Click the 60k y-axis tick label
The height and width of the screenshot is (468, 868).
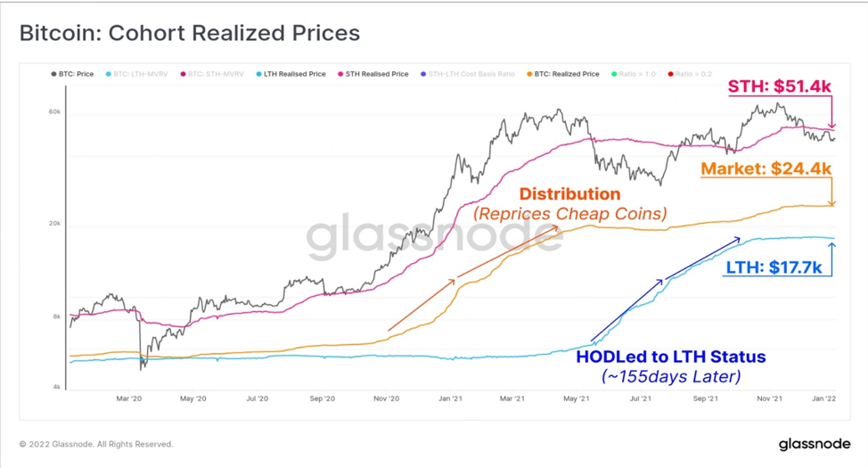[x=54, y=112]
